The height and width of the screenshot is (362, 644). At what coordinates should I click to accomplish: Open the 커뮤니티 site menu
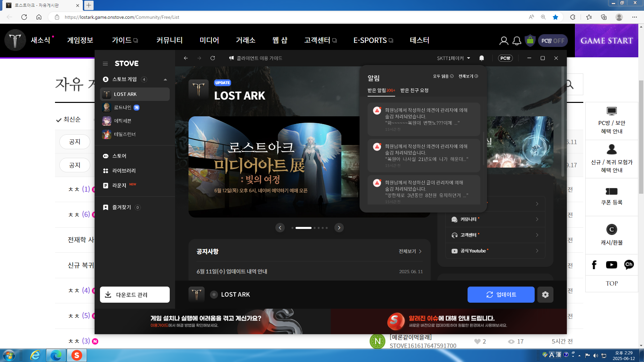169,40
